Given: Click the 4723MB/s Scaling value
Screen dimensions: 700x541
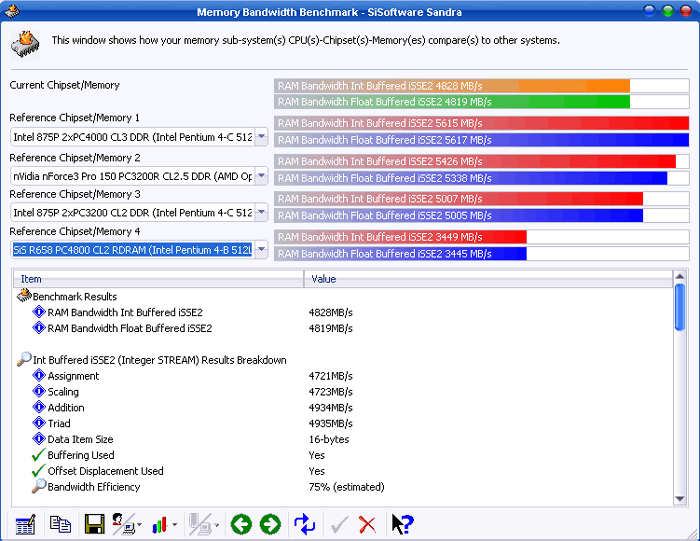Looking at the screenshot, I should tap(330, 392).
